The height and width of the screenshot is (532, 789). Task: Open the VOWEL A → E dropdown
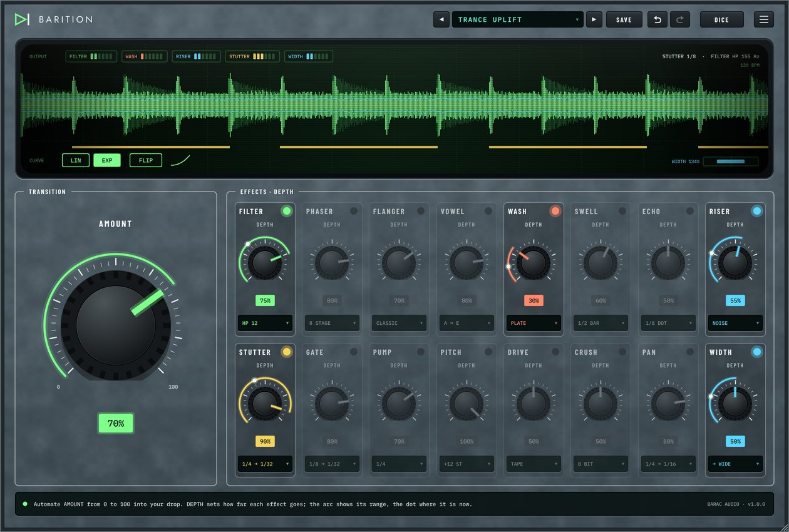coord(467,323)
